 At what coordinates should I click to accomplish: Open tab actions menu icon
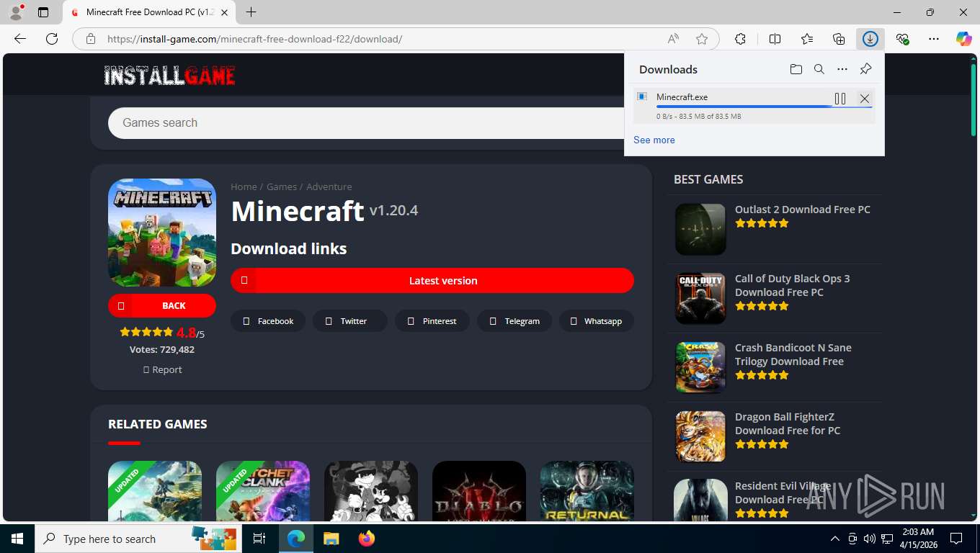click(43, 12)
